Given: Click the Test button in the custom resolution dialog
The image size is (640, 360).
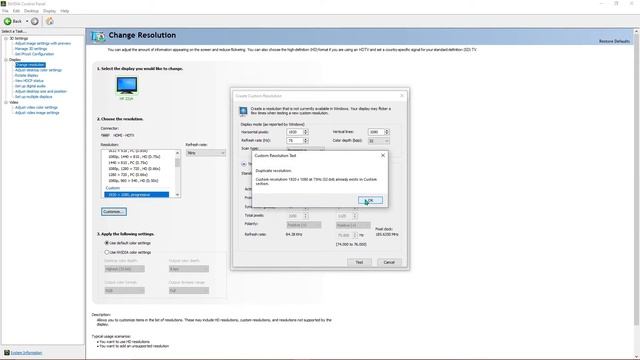Looking at the screenshot, I should [x=359, y=262].
